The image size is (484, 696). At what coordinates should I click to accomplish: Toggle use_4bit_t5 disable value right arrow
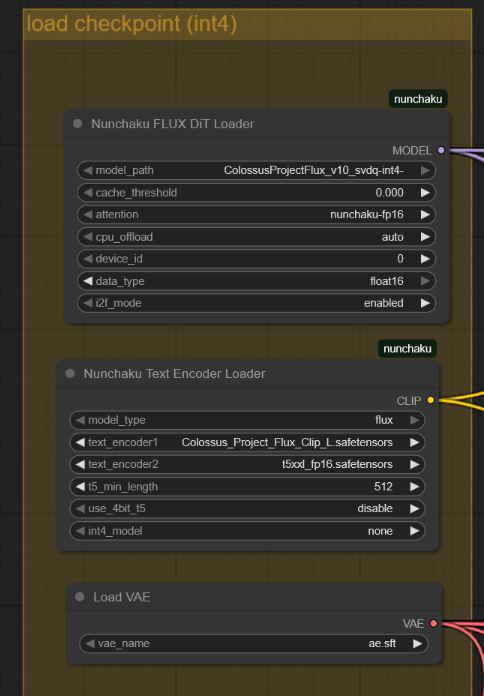[x=414, y=509]
